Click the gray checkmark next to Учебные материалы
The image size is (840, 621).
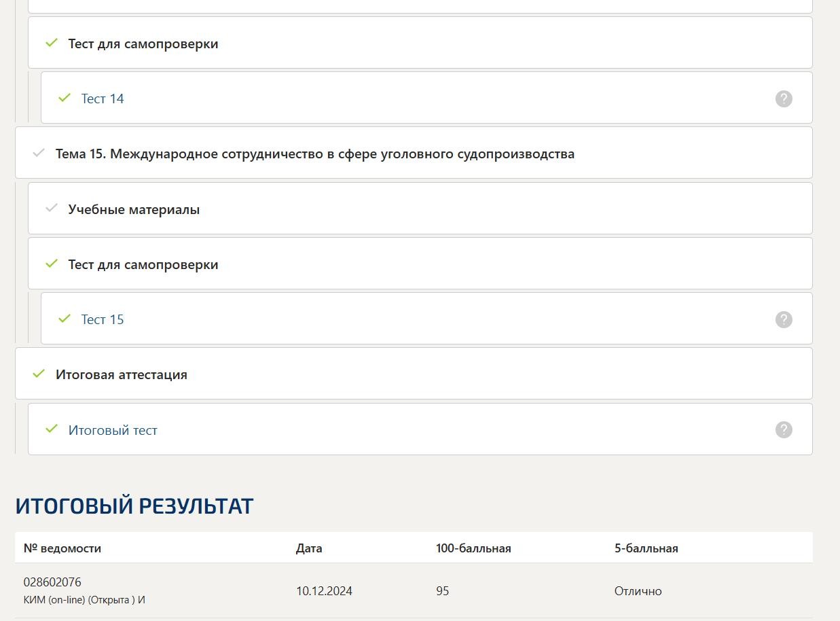pyautogui.click(x=52, y=208)
